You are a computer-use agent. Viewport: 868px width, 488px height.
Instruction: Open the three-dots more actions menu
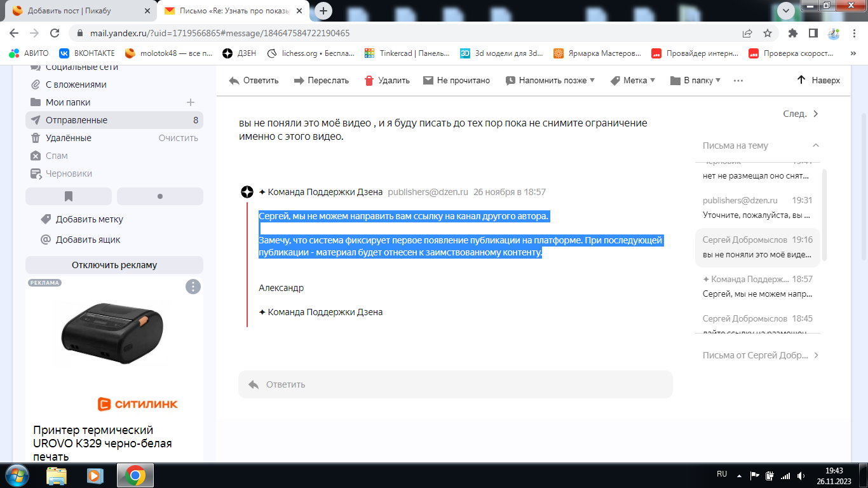[738, 81]
